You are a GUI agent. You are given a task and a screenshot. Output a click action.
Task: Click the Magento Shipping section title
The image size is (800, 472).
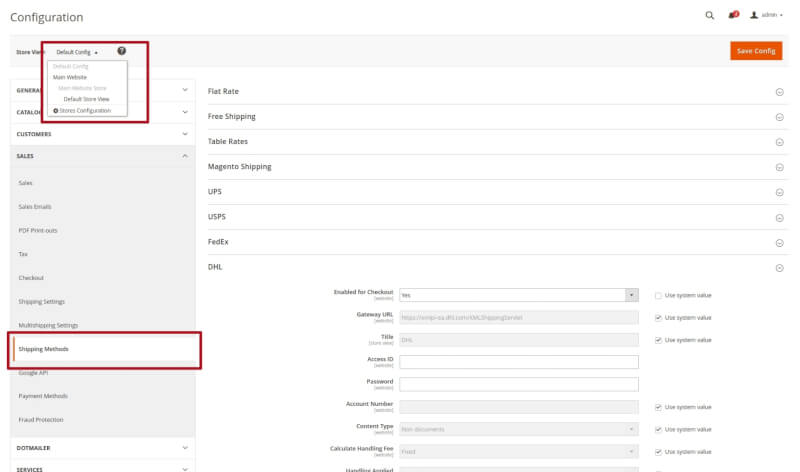[x=239, y=166]
